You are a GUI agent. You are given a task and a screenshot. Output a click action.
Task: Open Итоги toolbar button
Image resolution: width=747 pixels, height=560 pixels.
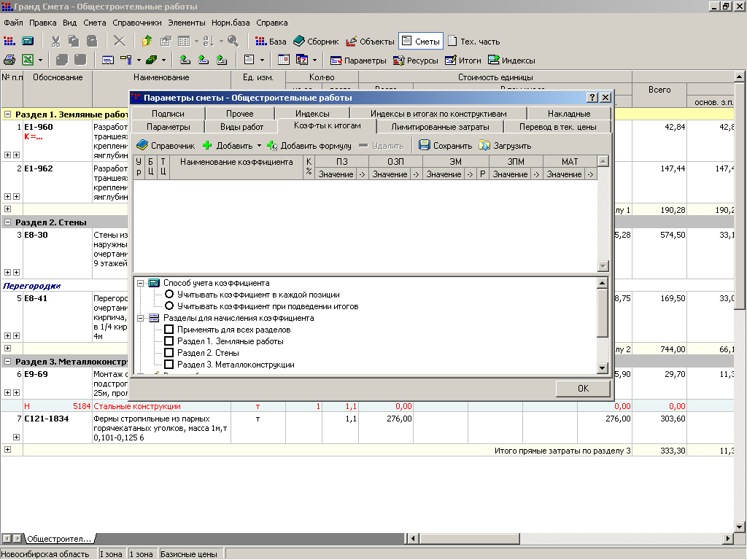[463, 61]
